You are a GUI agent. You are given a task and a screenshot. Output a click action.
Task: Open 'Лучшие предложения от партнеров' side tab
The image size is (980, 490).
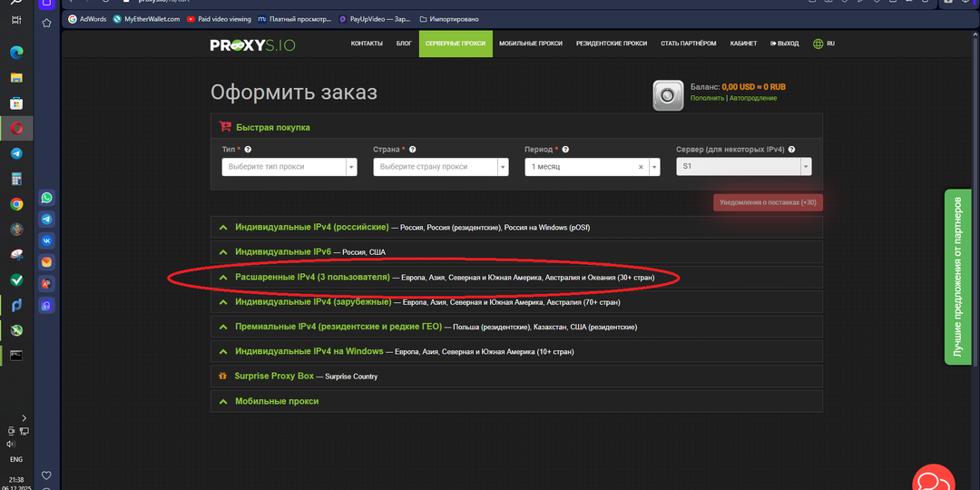coord(957,277)
